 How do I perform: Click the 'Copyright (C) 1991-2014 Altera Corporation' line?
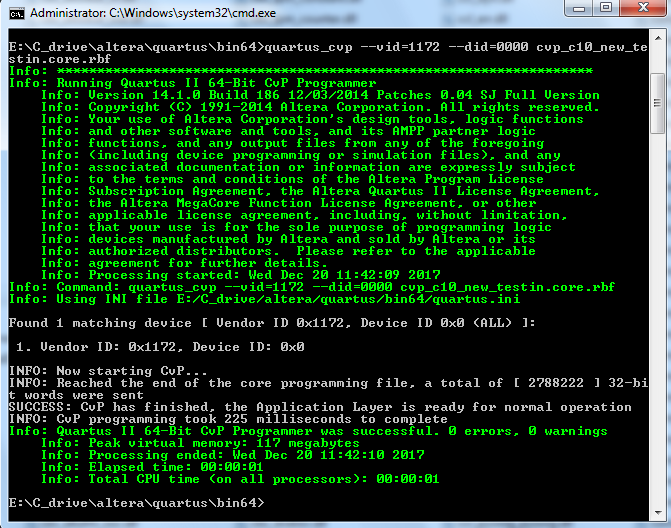click(x=320, y=107)
